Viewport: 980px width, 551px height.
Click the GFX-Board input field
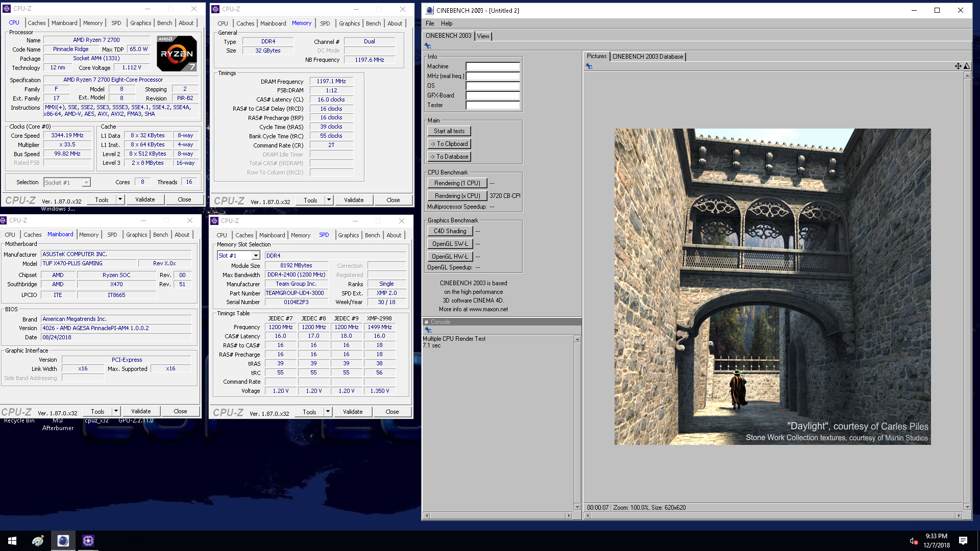coord(493,95)
